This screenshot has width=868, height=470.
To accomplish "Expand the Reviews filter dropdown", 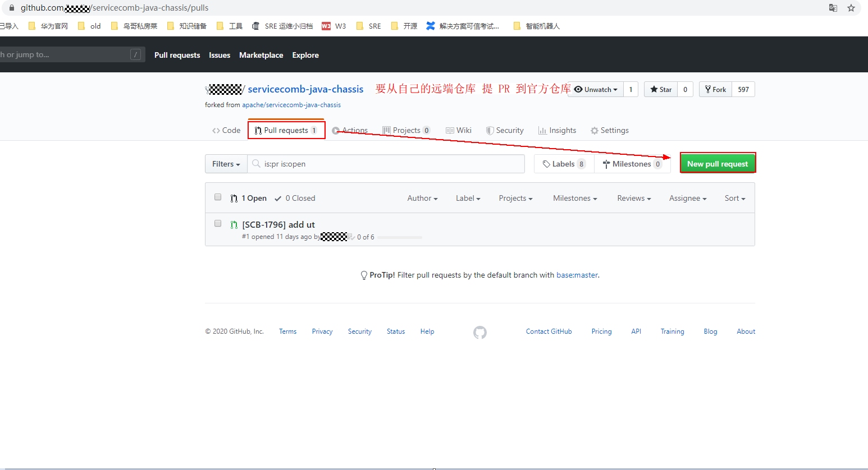I will [634, 198].
